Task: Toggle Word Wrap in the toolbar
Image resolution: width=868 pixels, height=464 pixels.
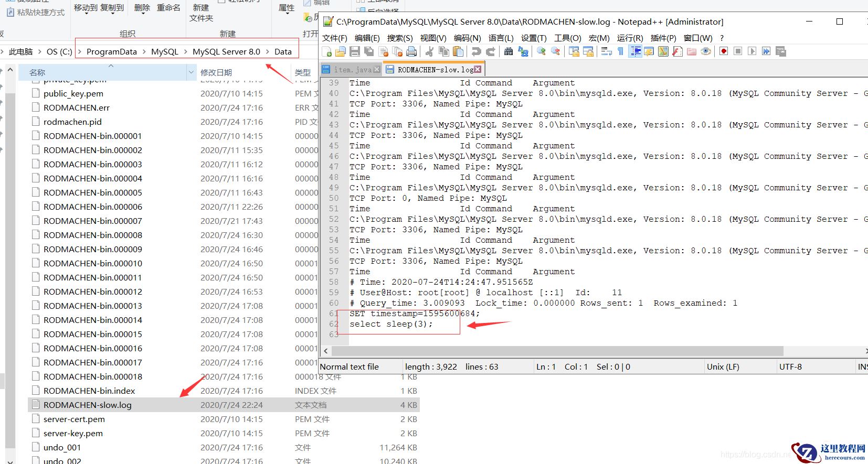Action: (x=607, y=51)
